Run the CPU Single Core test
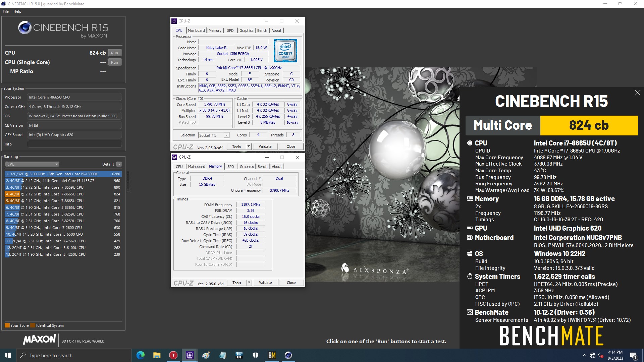Screen dimensions: 644x362 pos(115,62)
